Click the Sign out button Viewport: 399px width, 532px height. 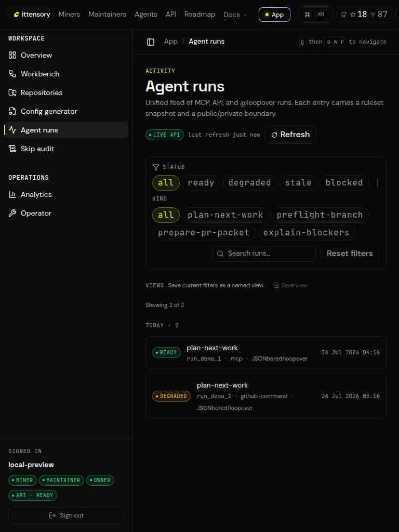(x=66, y=515)
